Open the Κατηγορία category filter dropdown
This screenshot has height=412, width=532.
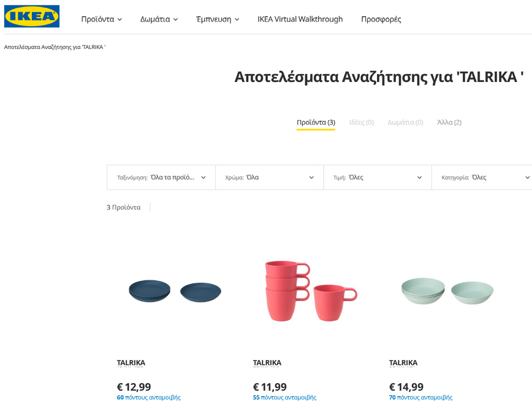click(x=484, y=178)
